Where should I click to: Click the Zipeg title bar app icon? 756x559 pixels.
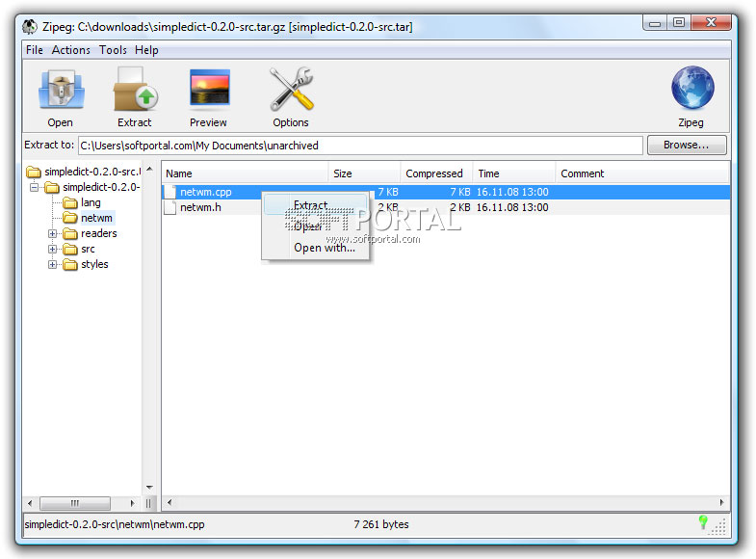click(30, 27)
